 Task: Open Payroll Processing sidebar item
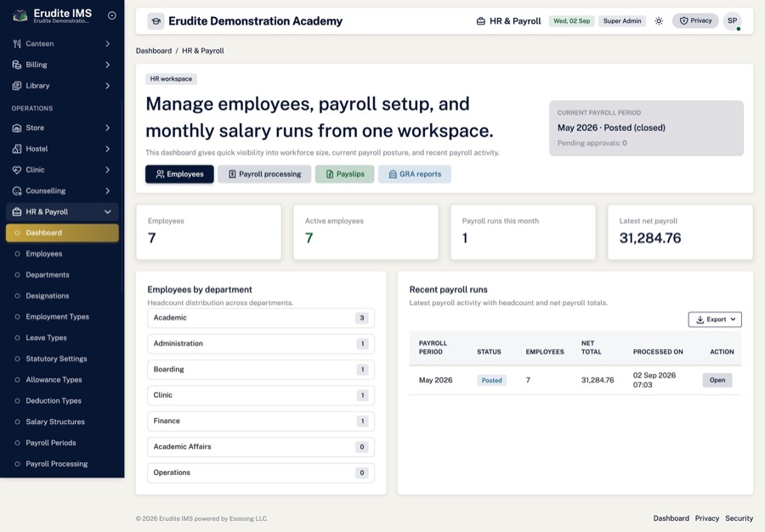[62, 463]
